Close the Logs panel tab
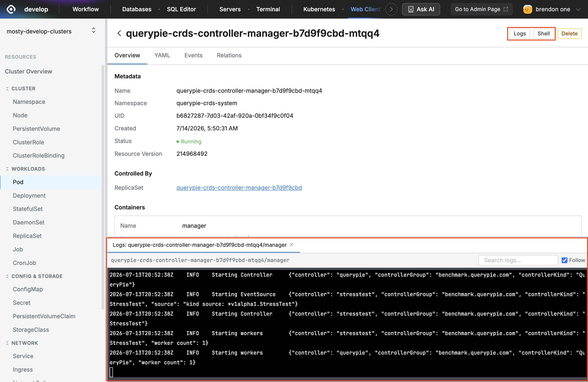This screenshot has width=588, height=382. 292,245
